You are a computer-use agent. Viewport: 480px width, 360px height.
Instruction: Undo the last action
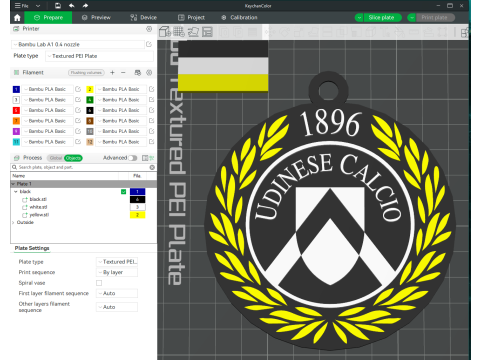[x=71, y=6]
